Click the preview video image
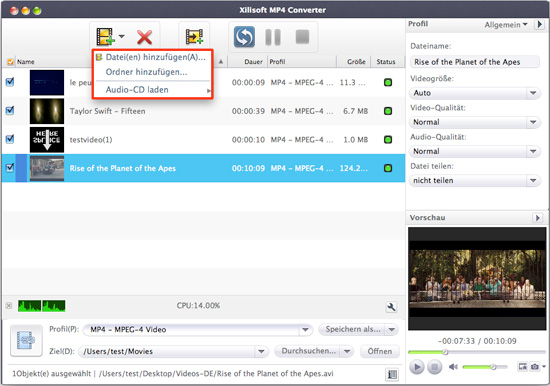This screenshot has height=386, width=550. (x=477, y=279)
